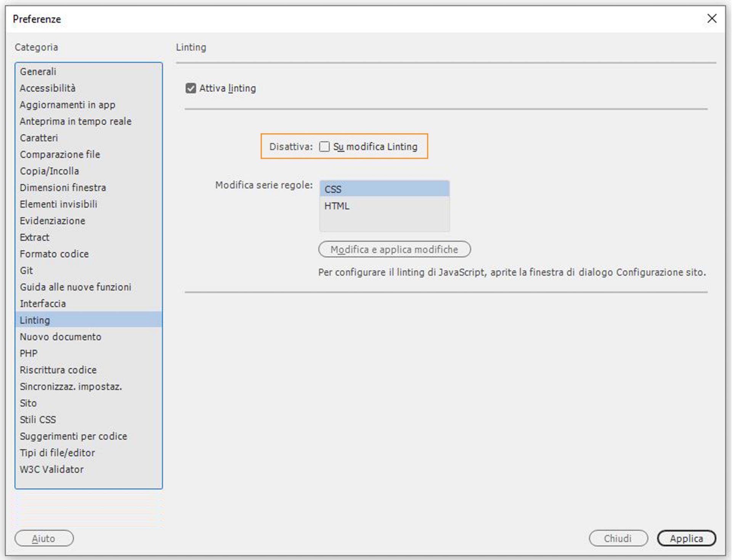
Task: Open Stili CSS preferences
Action: [38, 420]
